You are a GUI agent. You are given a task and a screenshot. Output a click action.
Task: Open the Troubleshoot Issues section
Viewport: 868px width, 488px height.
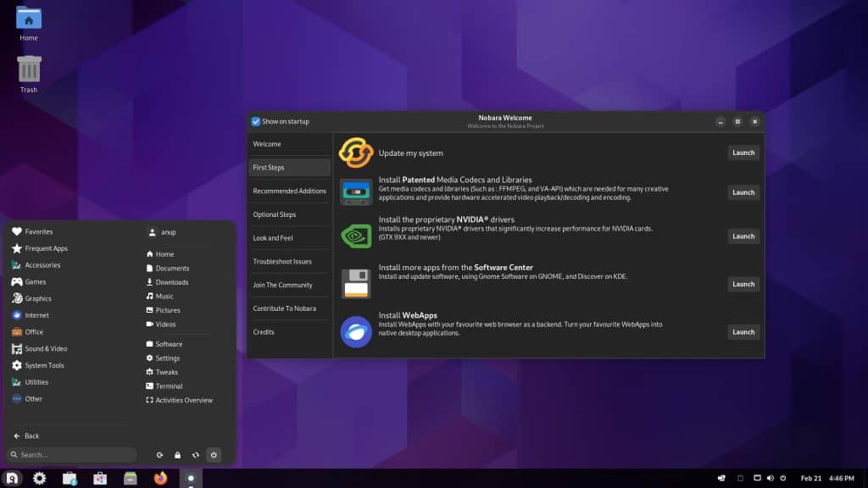[x=289, y=261]
